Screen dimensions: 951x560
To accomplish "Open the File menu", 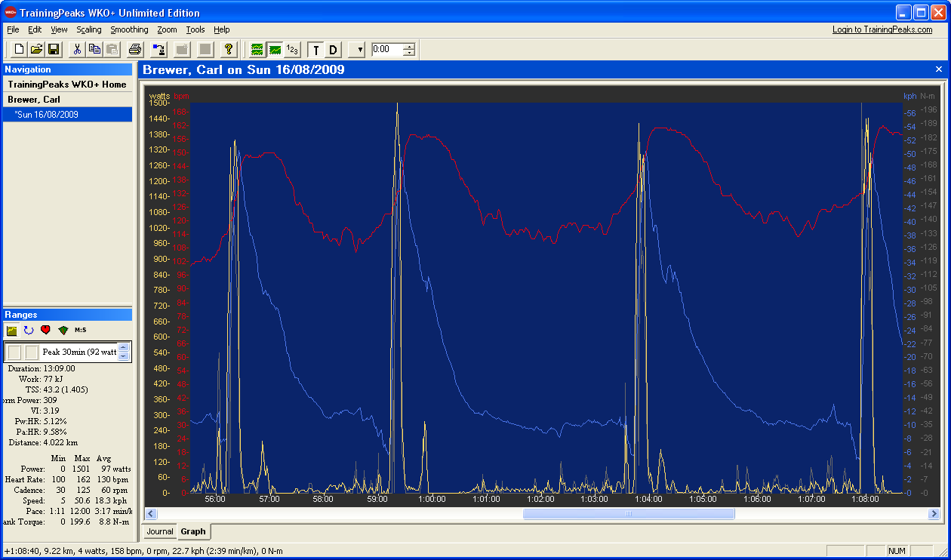I will point(13,29).
